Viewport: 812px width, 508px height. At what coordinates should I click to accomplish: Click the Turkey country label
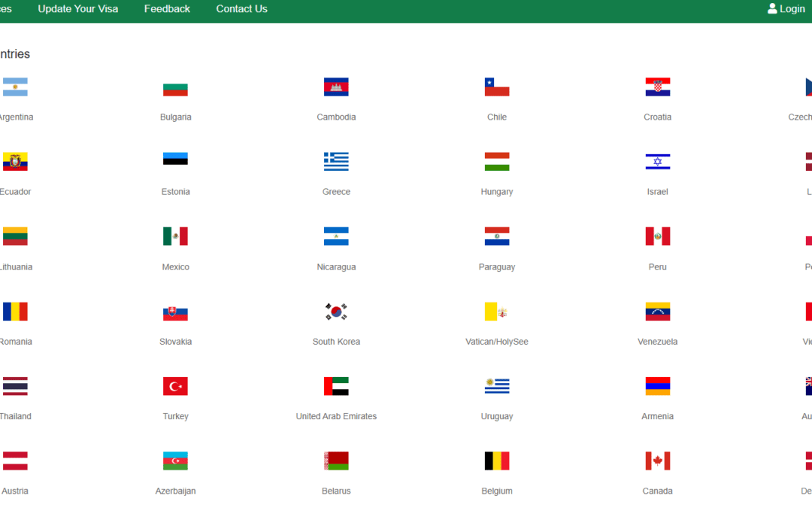click(x=175, y=416)
